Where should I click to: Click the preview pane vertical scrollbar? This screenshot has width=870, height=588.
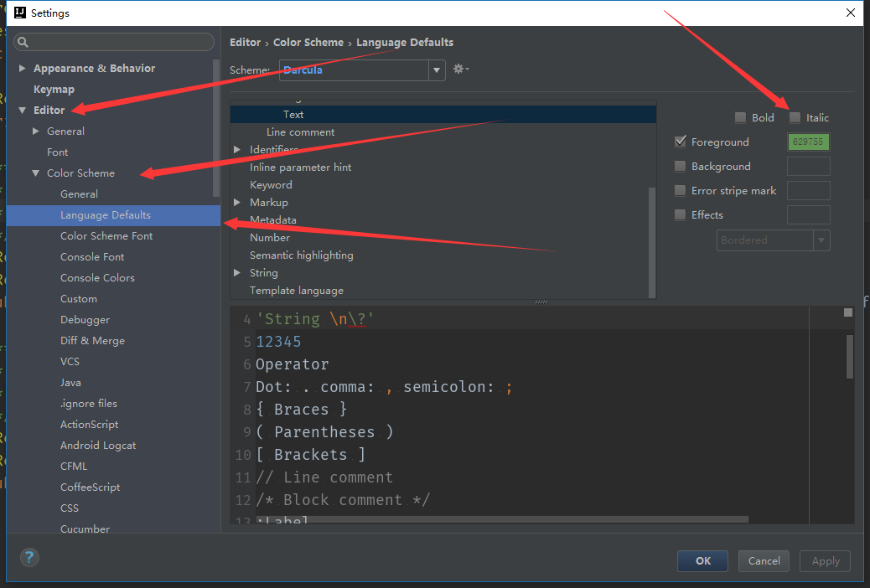point(850,356)
